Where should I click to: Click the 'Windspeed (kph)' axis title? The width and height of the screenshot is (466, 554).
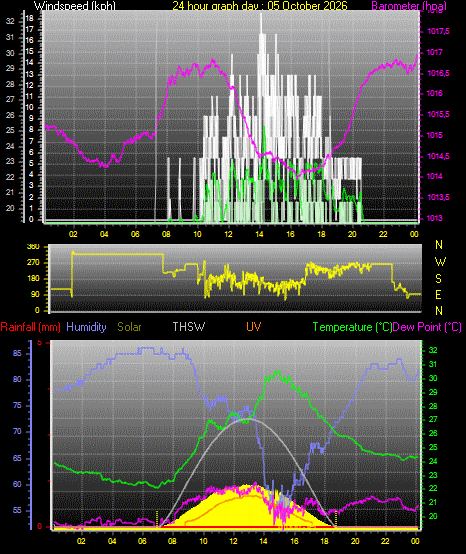pos(75,5)
